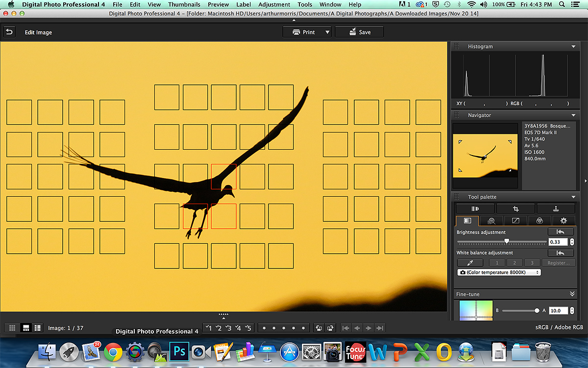Viewport: 588px width, 368px height.
Task: Click the Navigator thumbnail preview
Action: coord(485,156)
